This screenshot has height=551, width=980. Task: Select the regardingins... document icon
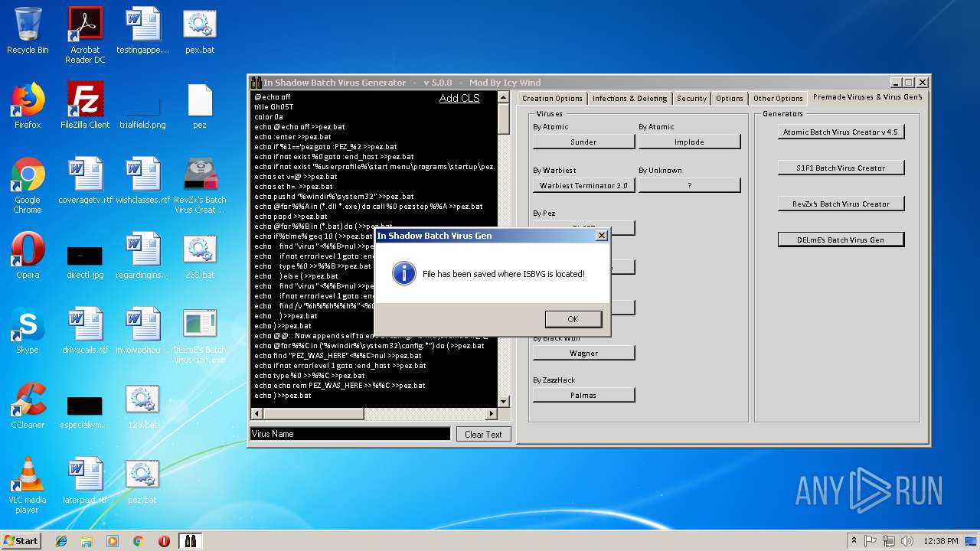coord(142,256)
